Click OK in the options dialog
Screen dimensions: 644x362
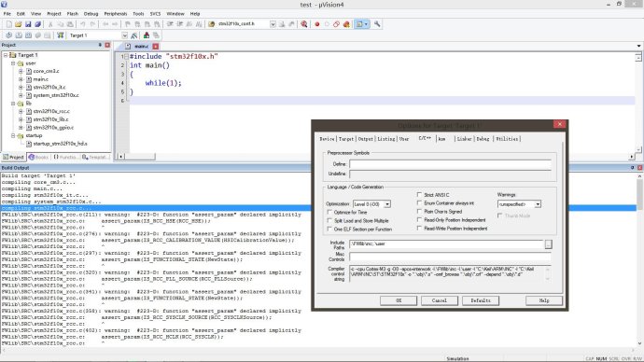pyautogui.click(x=399, y=300)
